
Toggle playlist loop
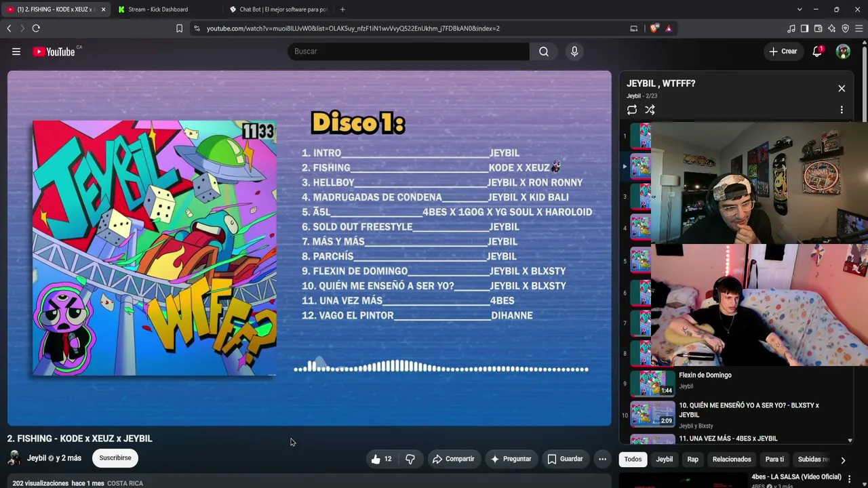coord(632,110)
